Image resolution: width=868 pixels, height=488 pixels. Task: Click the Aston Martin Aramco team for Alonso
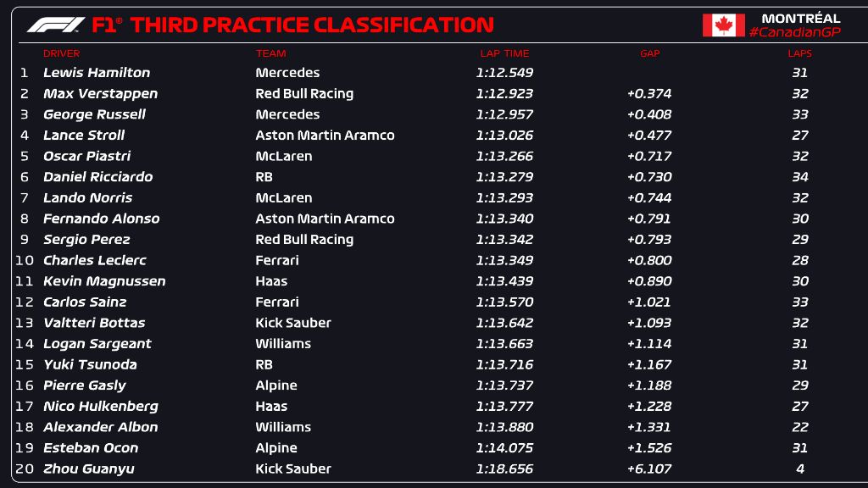(325, 219)
